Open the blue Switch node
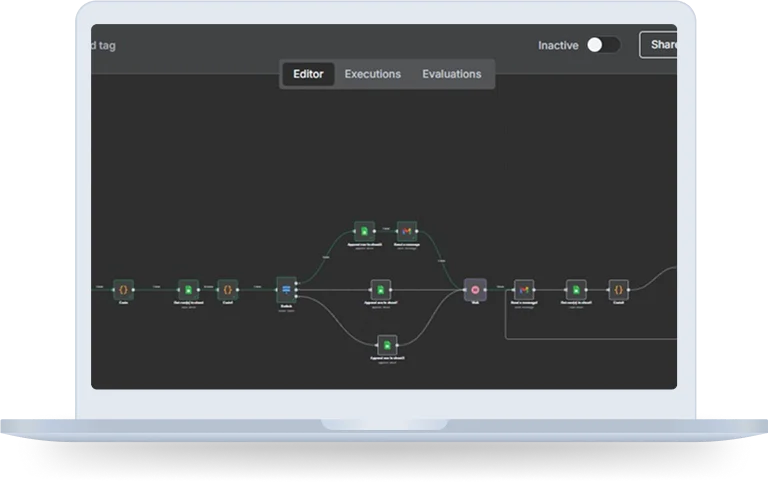The width and height of the screenshot is (768, 484). tap(285, 289)
